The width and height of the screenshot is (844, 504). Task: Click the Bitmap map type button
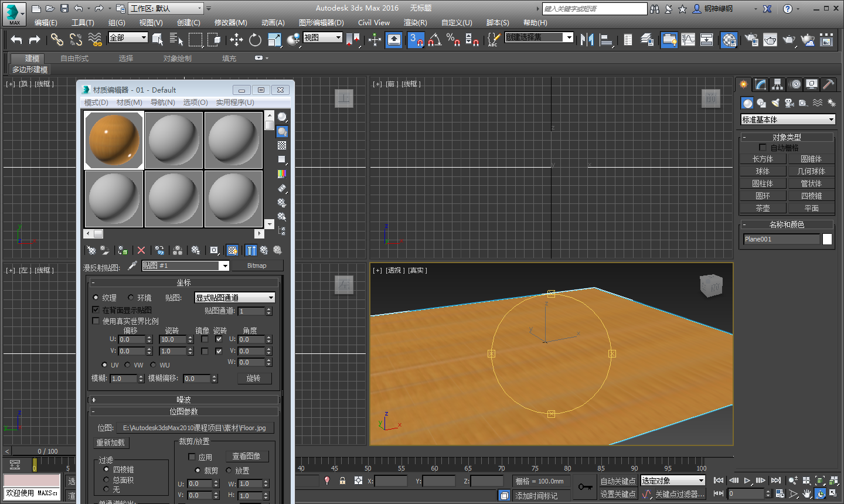pos(257,265)
